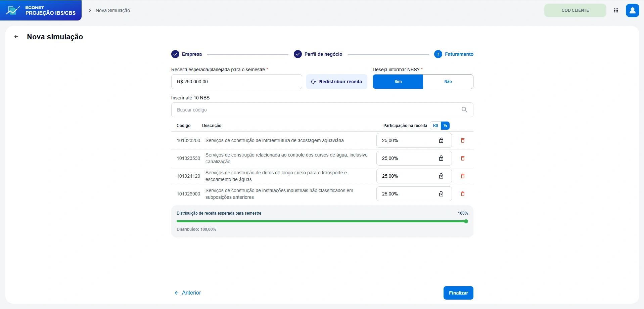Screen dimensions: 644x309
Task: Go to Perfil de negócio step
Action: point(318,54)
